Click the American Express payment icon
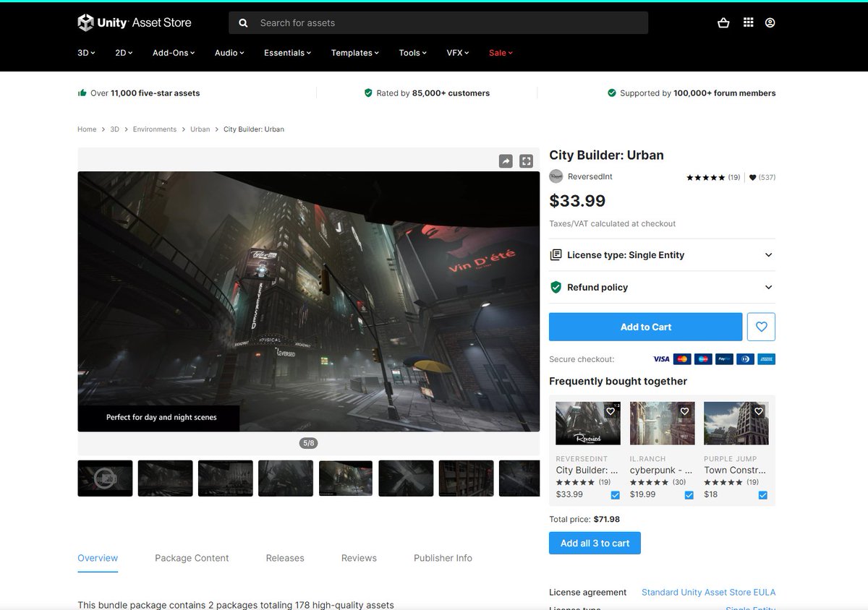 [x=767, y=359]
